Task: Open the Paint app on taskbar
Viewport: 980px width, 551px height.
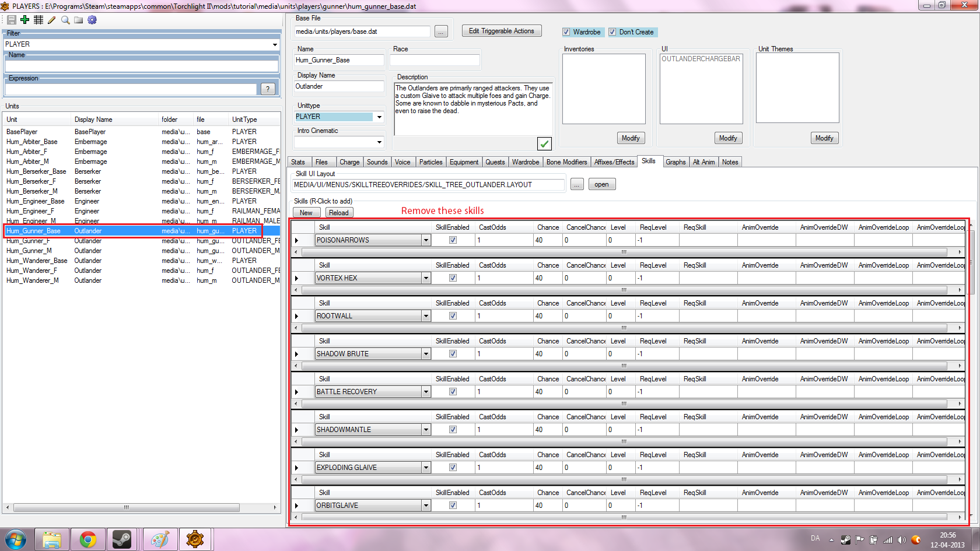Action: point(160,539)
